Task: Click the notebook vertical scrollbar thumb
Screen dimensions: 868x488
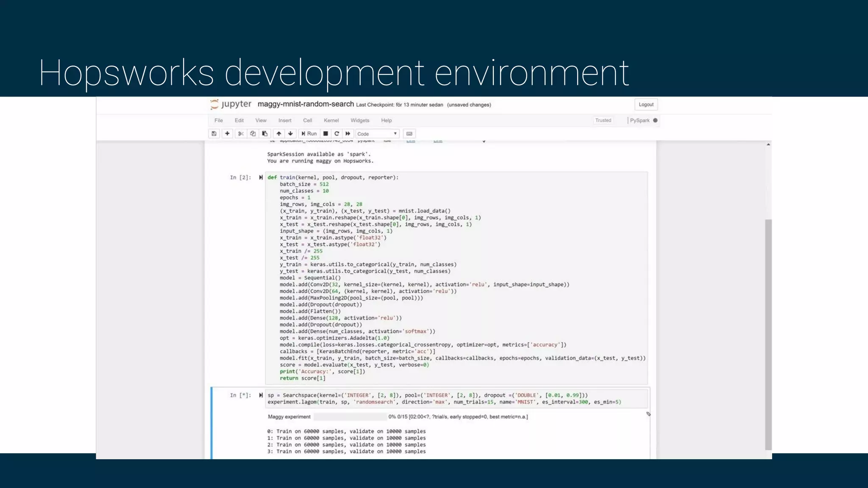Action: pyautogui.click(x=768, y=335)
